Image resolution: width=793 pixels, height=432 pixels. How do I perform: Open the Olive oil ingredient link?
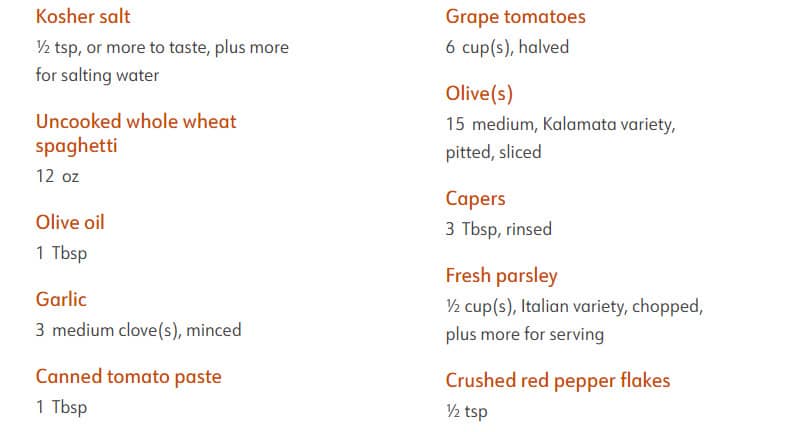pos(70,223)
